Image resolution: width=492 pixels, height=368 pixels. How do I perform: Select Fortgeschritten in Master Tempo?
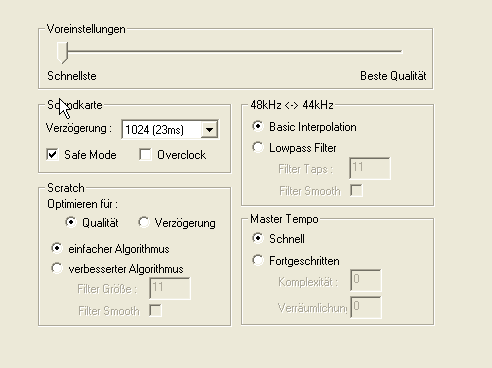click(x=258, y=260)
